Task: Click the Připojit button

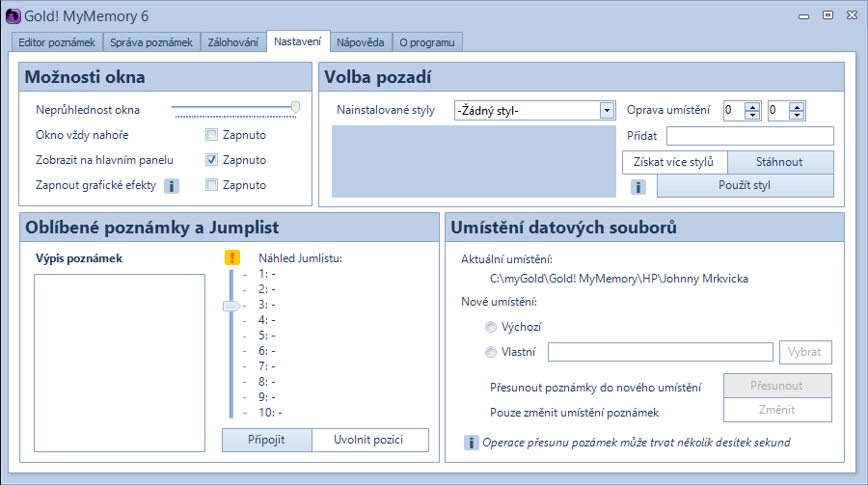Action: click(267, 440)
